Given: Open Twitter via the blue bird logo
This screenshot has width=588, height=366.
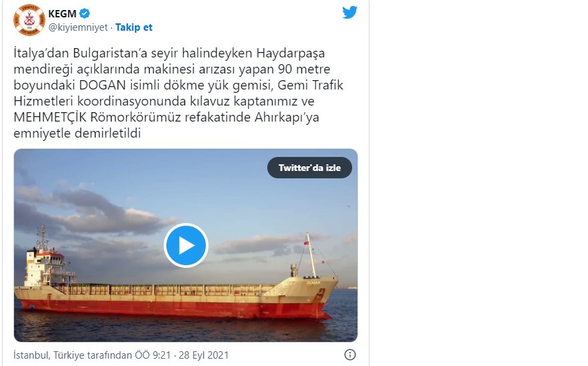Looking at the screenshot, I should tap(349, 13).
